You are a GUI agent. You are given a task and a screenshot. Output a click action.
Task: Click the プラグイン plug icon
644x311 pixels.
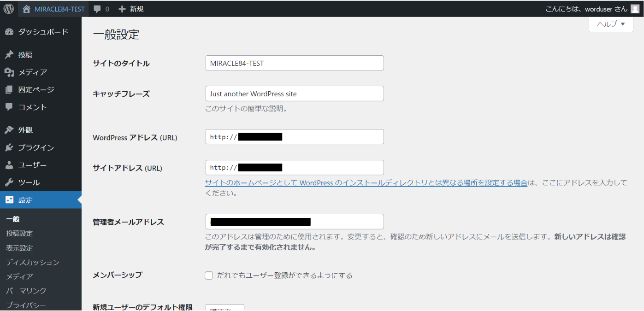(x=9, y=147)
